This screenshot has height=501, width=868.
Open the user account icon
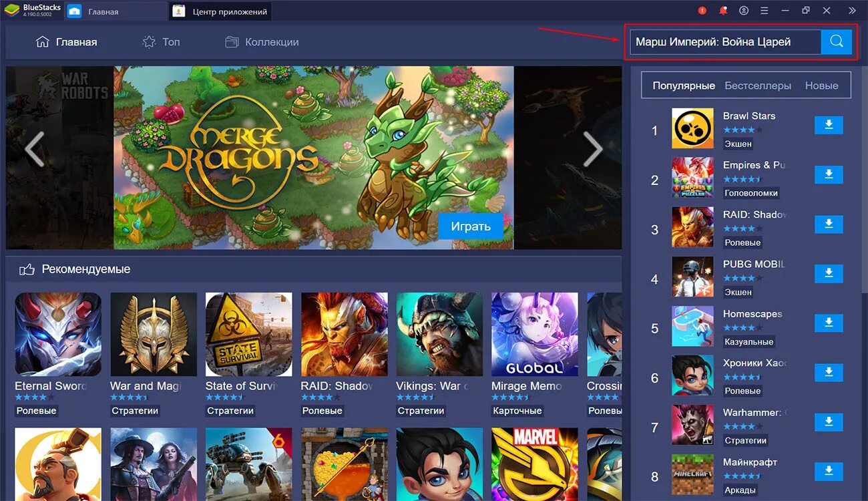tap(744, 11)
